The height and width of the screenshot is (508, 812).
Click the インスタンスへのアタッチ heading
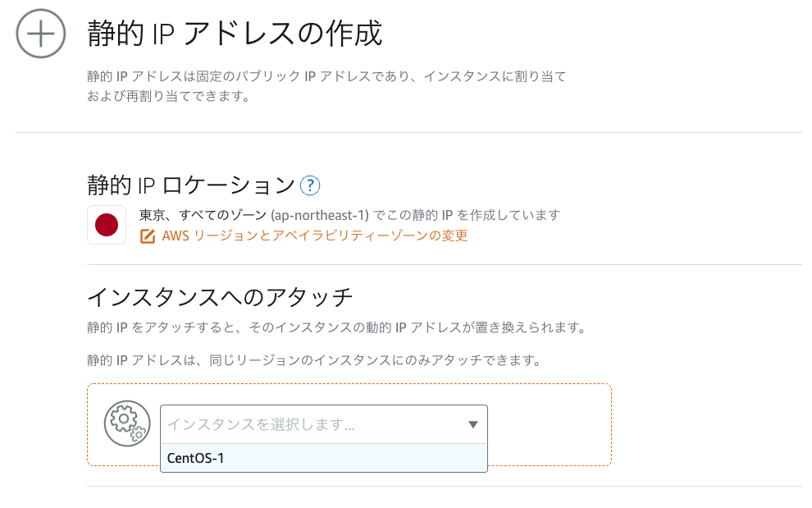click(220, 298)
